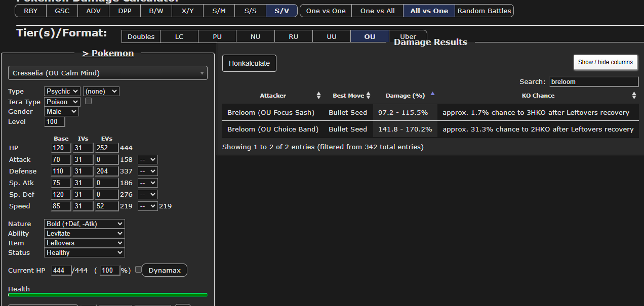Select the LC tier
This screenshot has height=306, width=644.
[179, 36]
